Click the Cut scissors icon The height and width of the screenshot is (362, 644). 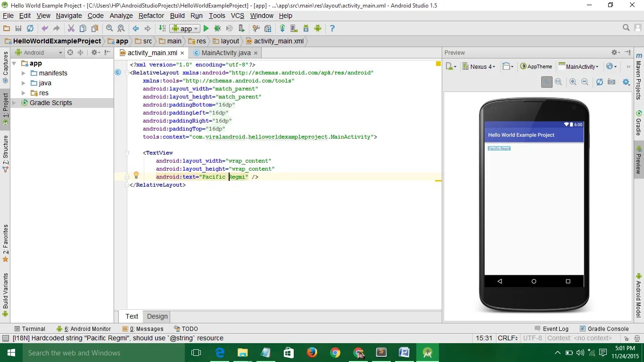(71, 28)
